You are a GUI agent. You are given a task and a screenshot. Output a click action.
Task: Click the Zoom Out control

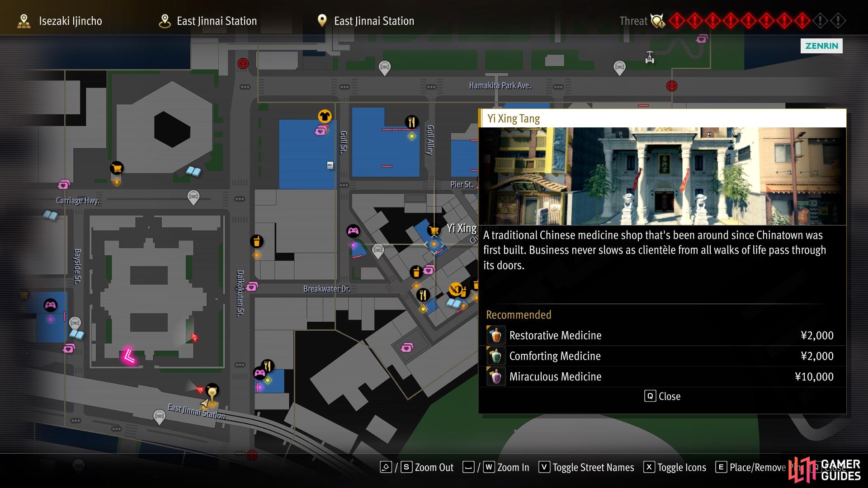coord(416,467)
